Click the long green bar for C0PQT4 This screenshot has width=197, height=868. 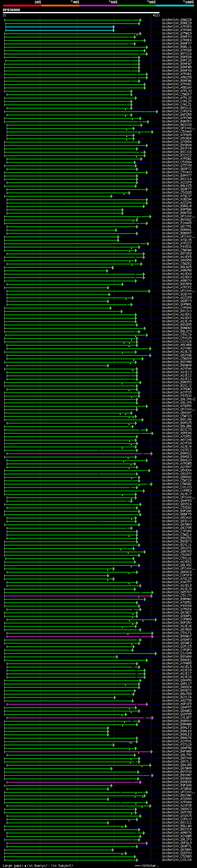point(81,111)
